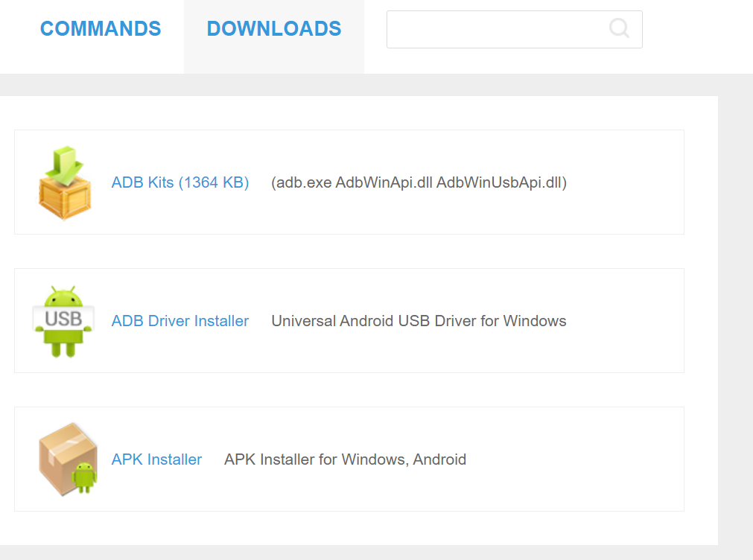
Task: Click the magnifier search icon
Action: 619,28
